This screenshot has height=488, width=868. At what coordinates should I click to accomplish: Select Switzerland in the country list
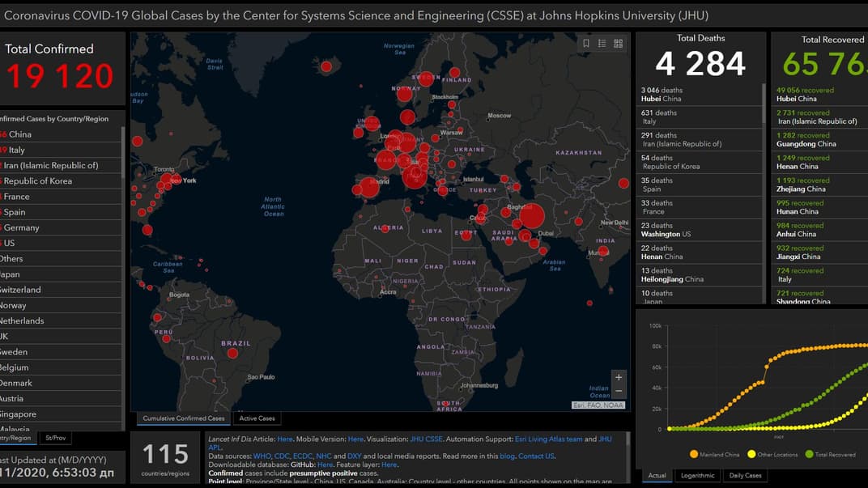tap(21, 290)
